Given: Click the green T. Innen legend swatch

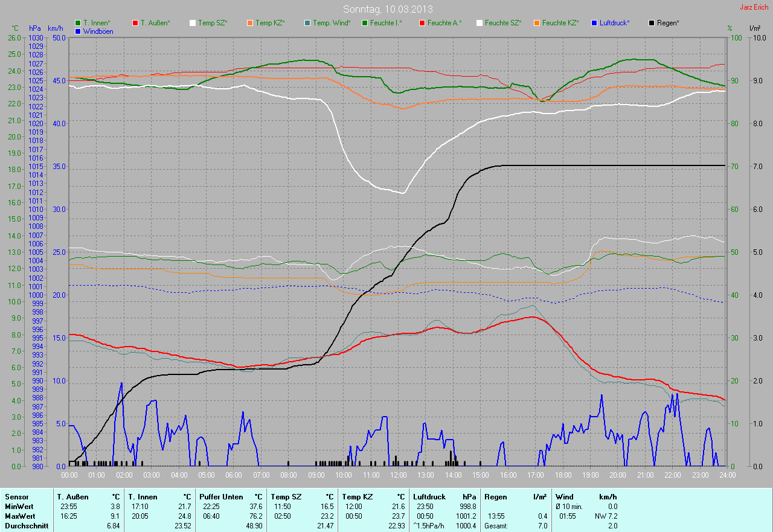Looking at the screenshot, I should (78, 23).
